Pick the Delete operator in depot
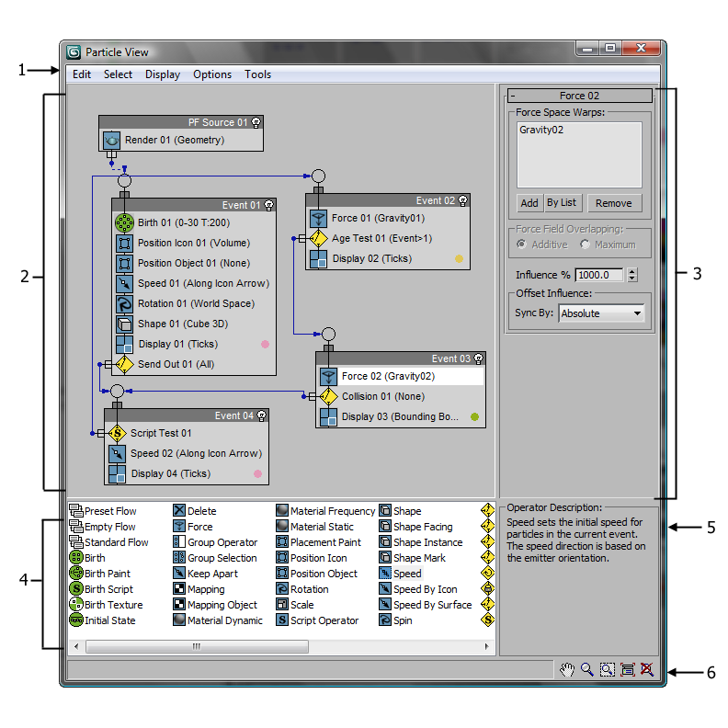The image size is (728, 728). [x=195, y=511]
